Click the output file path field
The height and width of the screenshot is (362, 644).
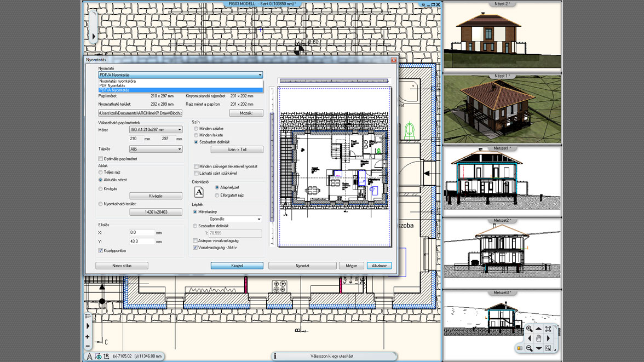[140, 113]
